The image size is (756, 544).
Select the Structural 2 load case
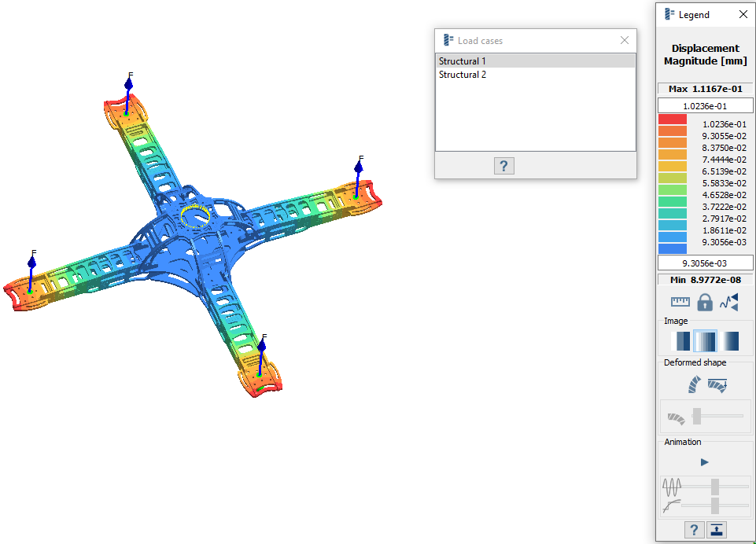point(535,75)
